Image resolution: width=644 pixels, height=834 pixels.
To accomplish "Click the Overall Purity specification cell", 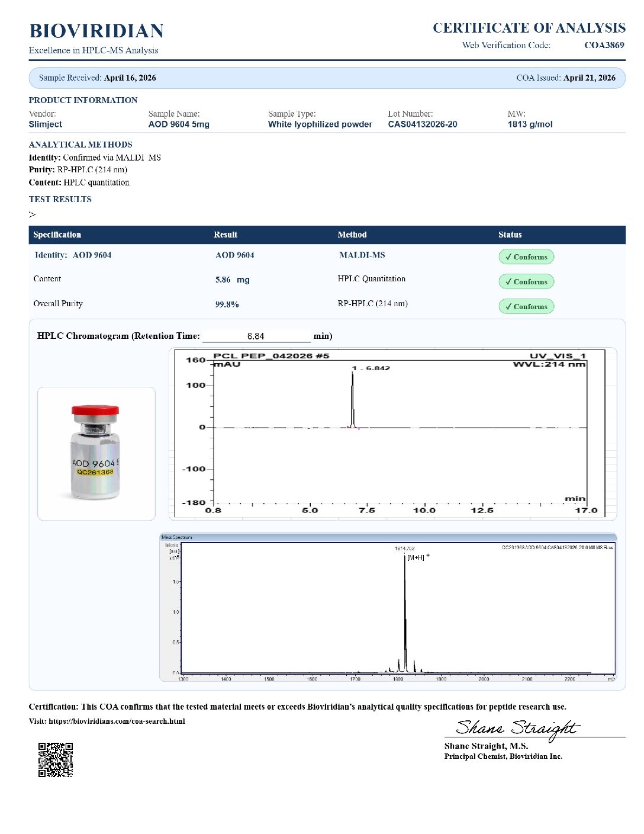I will pos(58,303).
